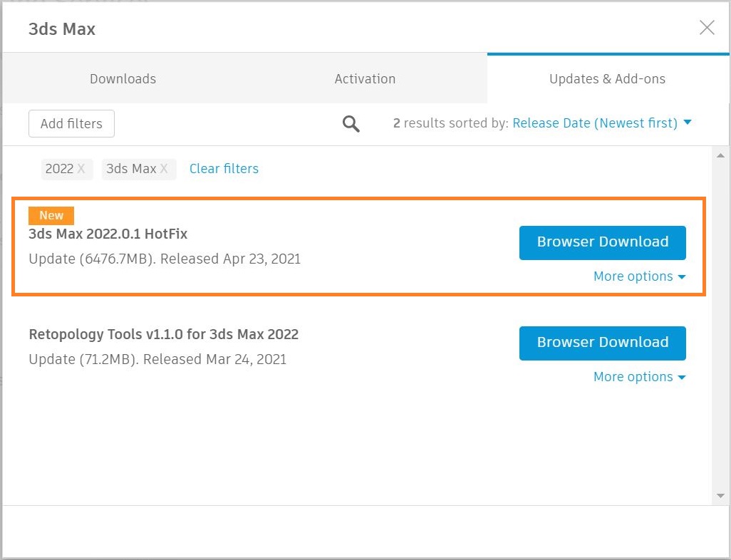Remove the 2022 filter tag

coord(81,169)
